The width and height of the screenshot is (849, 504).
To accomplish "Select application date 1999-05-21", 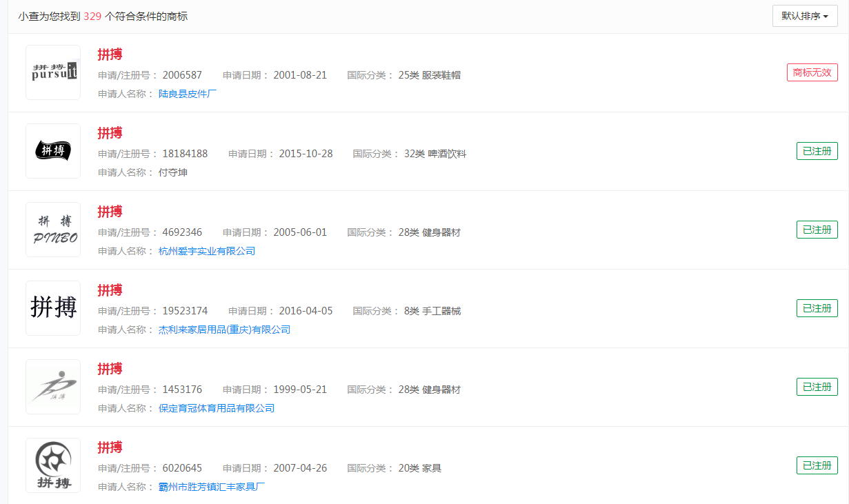I will [x=300, y=390].
